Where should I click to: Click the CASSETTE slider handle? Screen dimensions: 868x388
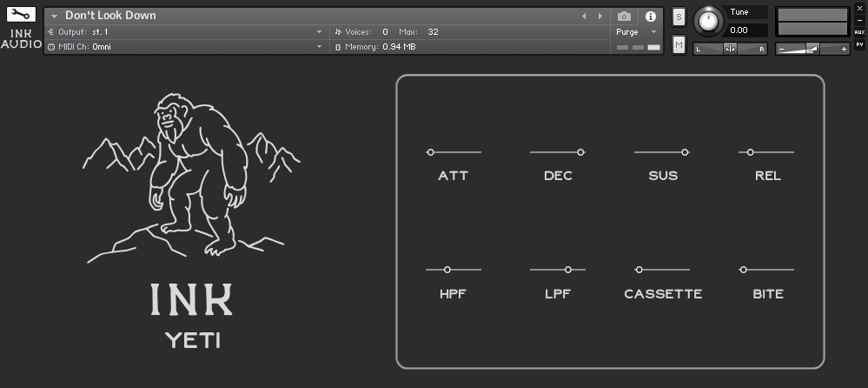click(x=639, y=270)
